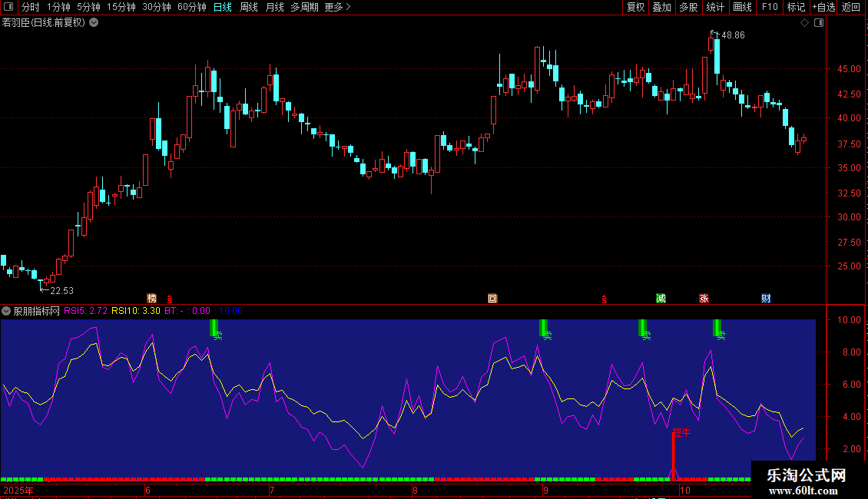
Task: Switch to 分时 intraday view
Action: click(31, 7)
